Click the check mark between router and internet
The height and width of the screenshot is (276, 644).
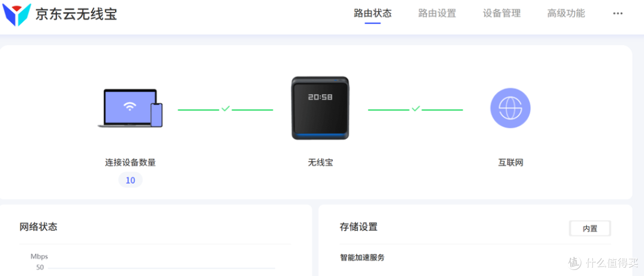point(416,108)
